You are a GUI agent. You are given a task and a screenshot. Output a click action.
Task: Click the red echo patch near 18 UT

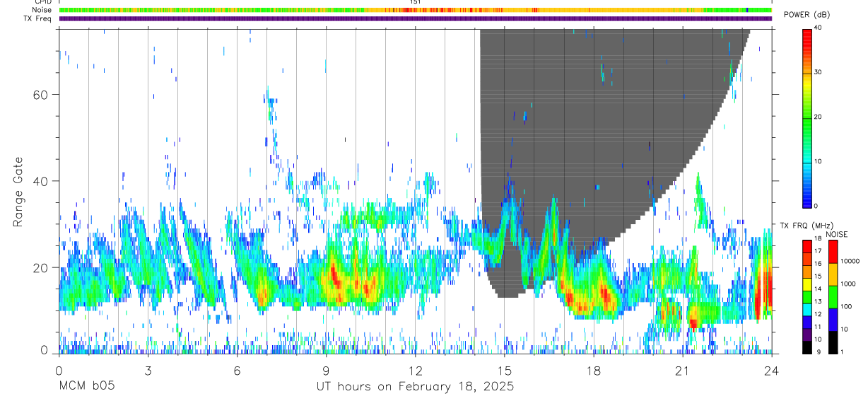coord(604,292)
